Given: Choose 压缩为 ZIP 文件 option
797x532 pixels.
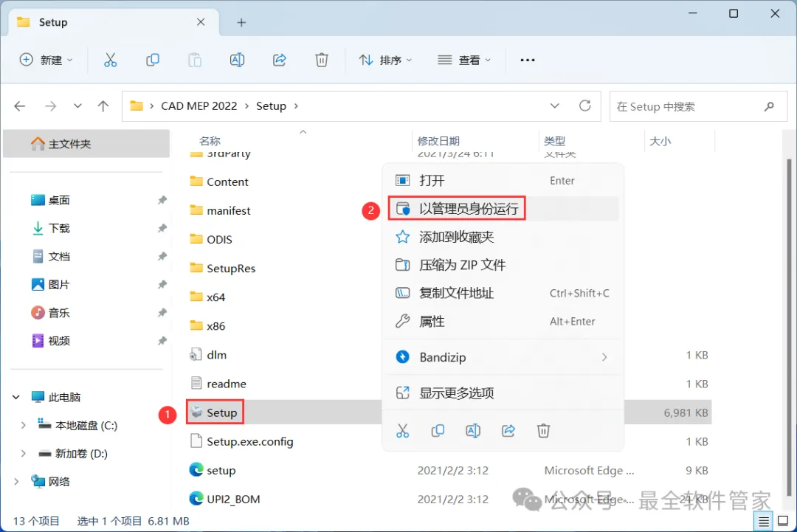Looking at the screenshot, I should pos(503,265).
